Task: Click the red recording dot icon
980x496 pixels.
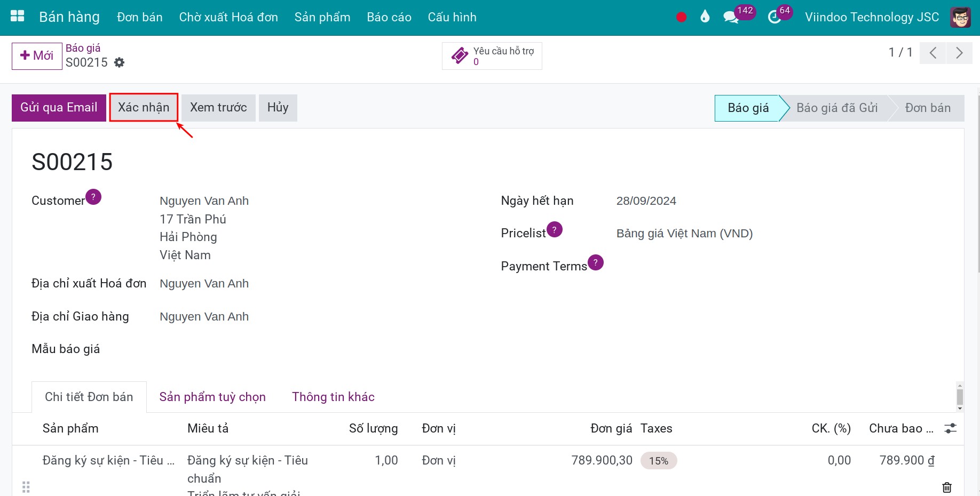Action: coord(681,17)
